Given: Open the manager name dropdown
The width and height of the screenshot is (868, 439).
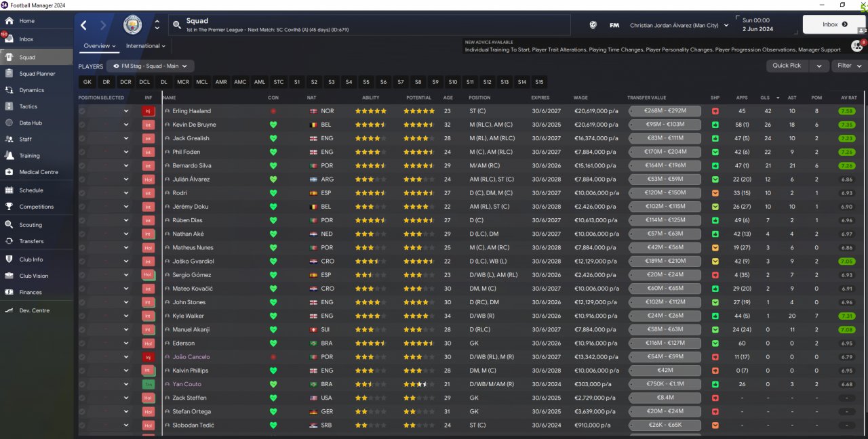Looking at the screenshot, I should pos(678,25).
